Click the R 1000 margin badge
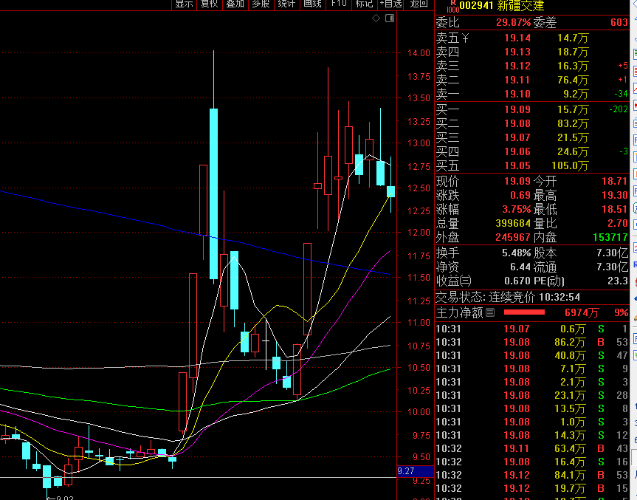The image size is (637, 500). pos(452,6)
